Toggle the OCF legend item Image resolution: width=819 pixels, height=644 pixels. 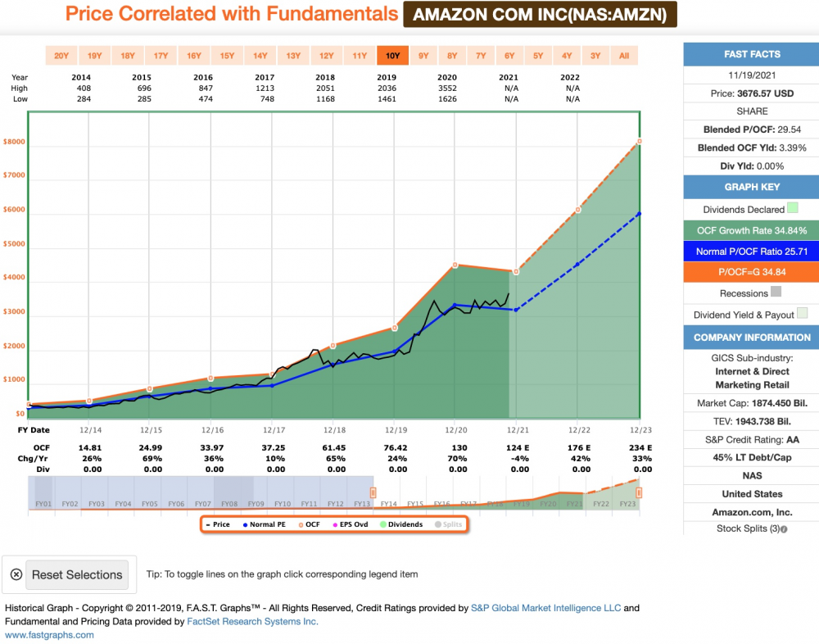pyautogui.click(x=310, y=524)
